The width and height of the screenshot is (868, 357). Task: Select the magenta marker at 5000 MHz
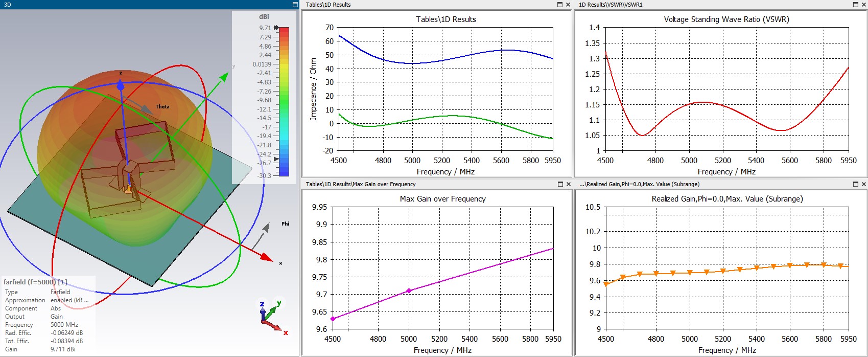408,291
